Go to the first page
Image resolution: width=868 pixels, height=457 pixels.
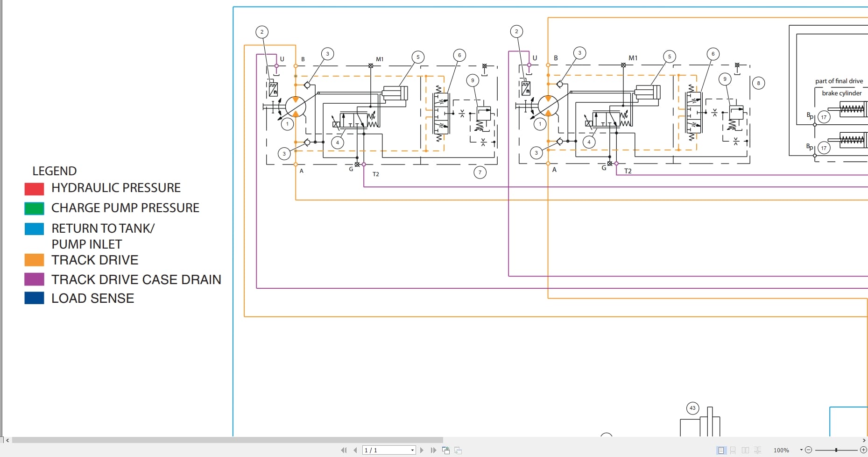coord(344,450)
